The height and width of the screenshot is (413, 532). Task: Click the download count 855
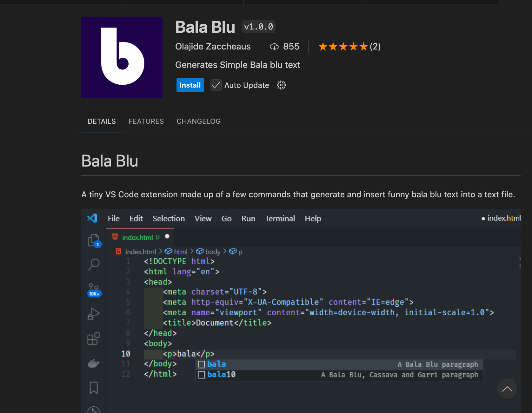coord(291,47)
